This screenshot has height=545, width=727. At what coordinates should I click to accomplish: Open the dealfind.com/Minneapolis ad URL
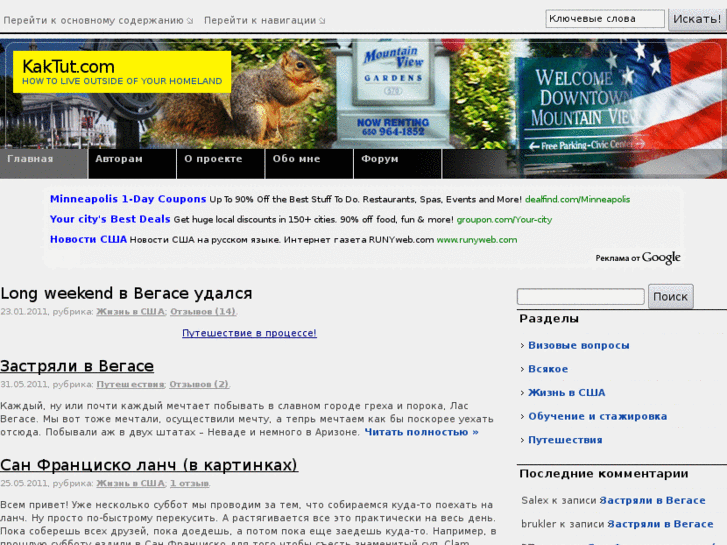(577, 199)
